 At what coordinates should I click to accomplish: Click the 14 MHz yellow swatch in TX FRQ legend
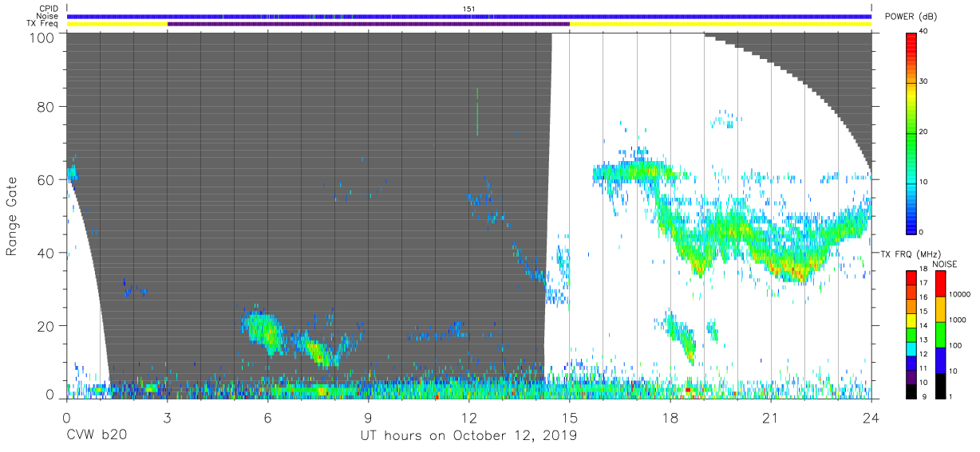click(x=911, y=322)
